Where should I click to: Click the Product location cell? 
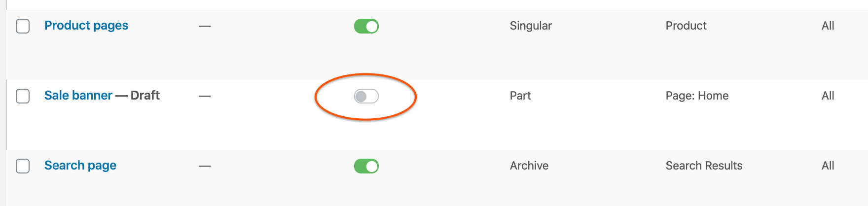pos(686,26)
